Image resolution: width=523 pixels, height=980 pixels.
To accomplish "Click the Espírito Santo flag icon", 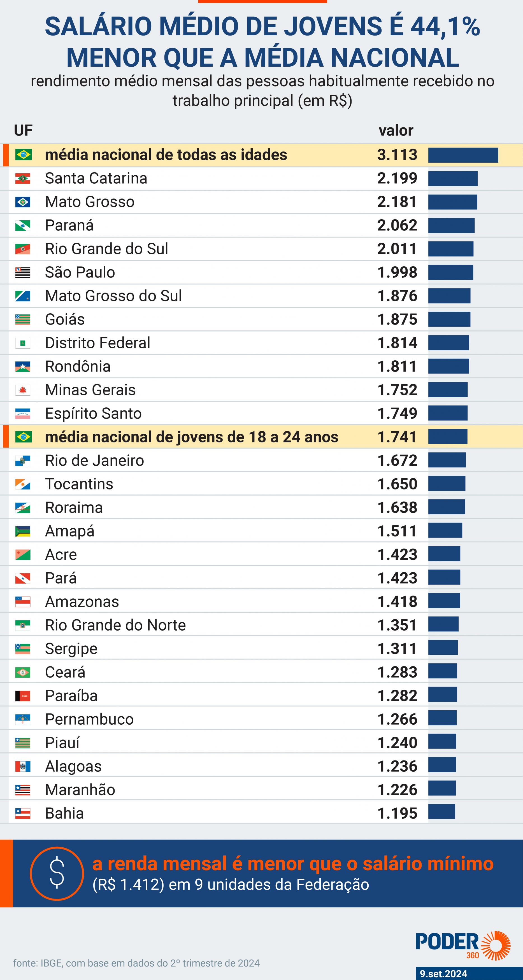I will tap(23, 414).
